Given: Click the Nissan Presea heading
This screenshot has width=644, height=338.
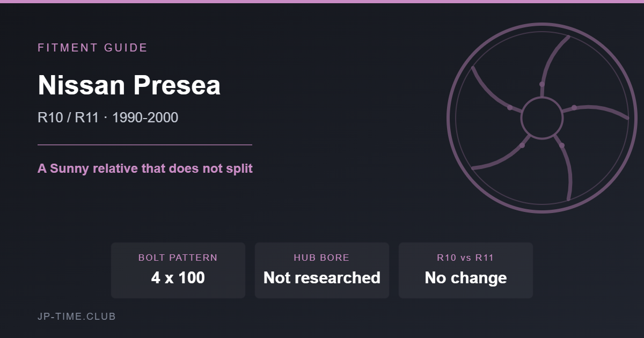Looking at the screenshot, I should [129, 85].
